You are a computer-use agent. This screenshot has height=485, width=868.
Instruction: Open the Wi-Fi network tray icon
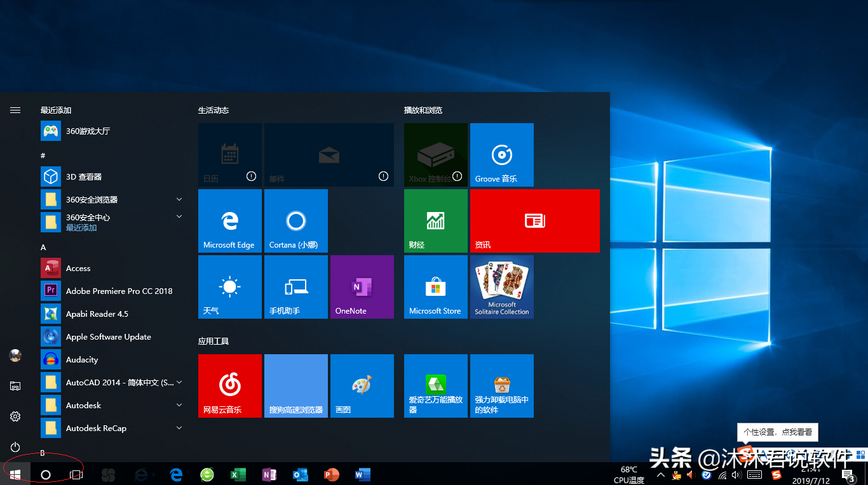pos(722,475)
